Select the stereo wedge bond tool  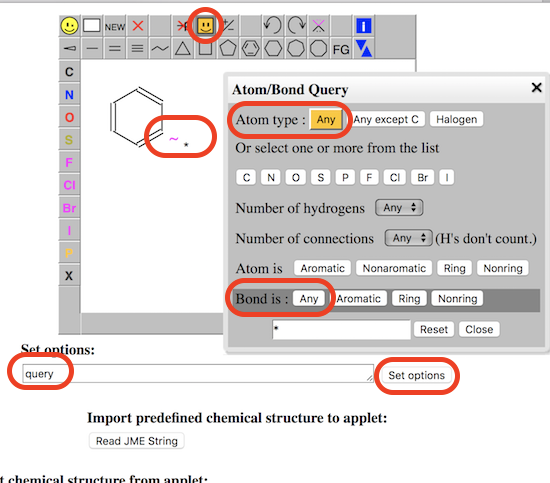[69, 48]
